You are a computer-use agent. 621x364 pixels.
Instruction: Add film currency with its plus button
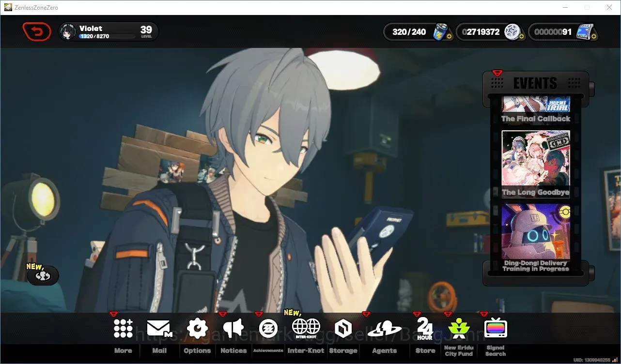[x=594, y=36]
